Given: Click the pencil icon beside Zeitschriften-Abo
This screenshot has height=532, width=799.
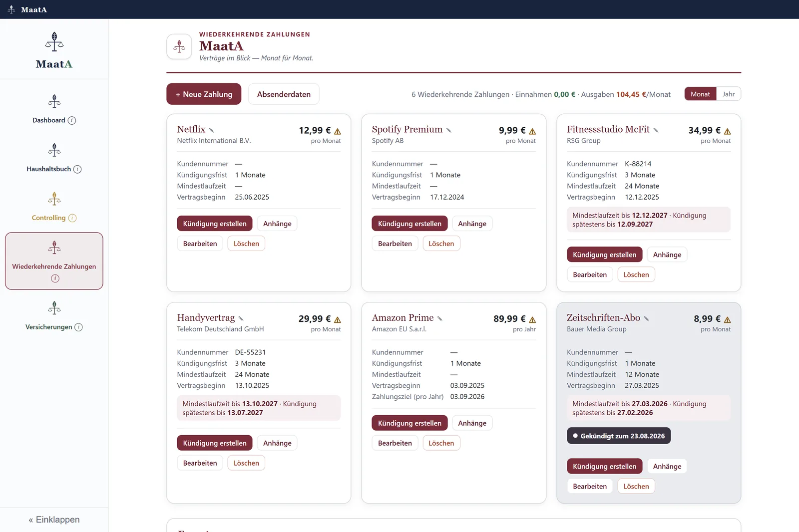Looking at the screenshot, I should point(646,318).
